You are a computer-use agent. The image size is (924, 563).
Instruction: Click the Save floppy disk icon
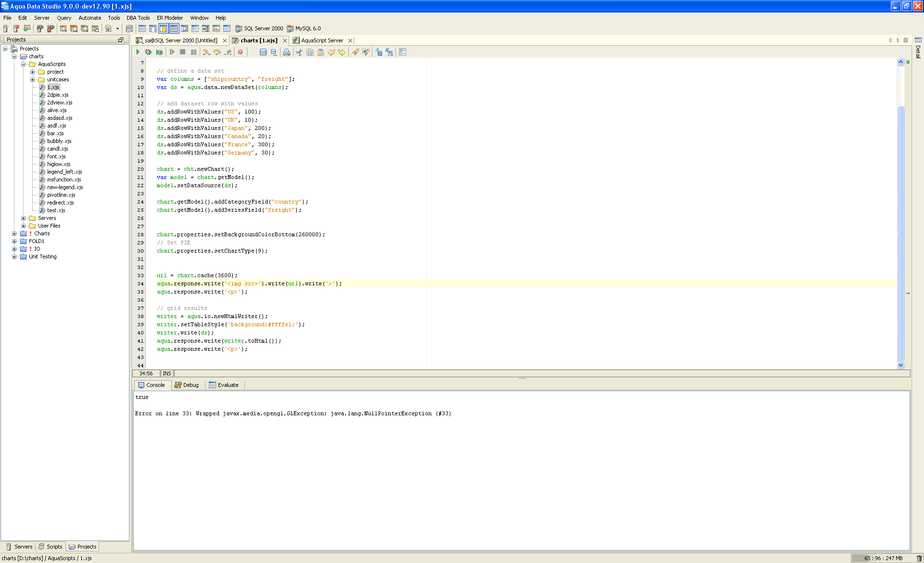tap(263, 52)
